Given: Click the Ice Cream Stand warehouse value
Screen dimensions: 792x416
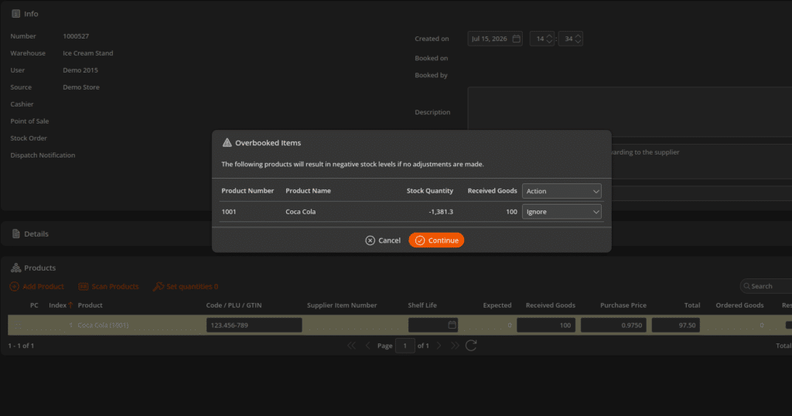Looking at the screenshot, I should 88,53.
